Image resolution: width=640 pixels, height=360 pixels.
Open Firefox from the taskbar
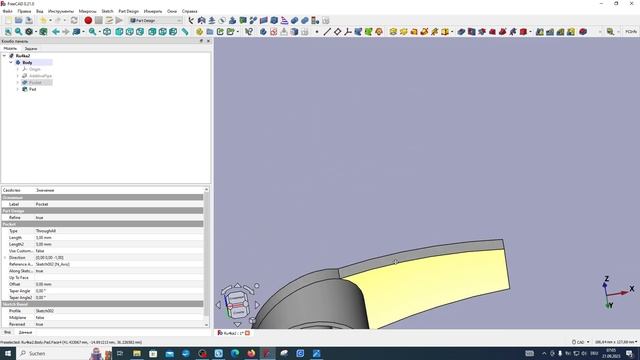tap(251, 353)
